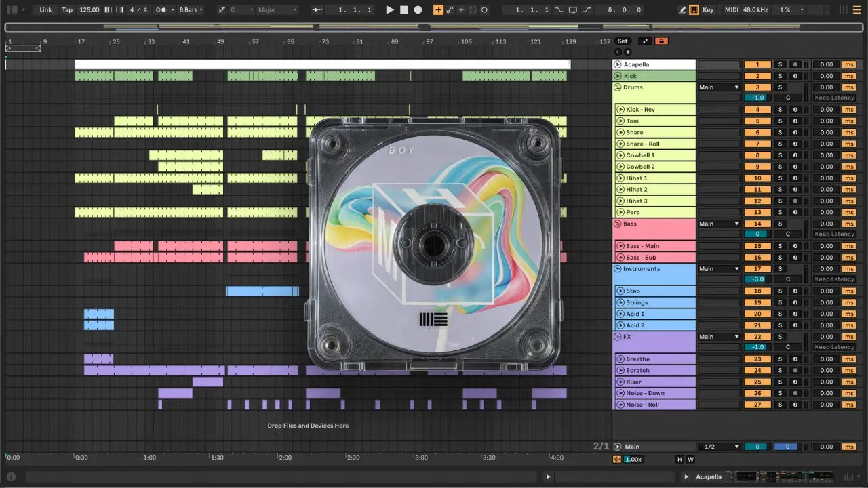Click the Tap tempo button
Image resolution: width=868 pixels, height=488 pixels.
click(x=67, y=10)
